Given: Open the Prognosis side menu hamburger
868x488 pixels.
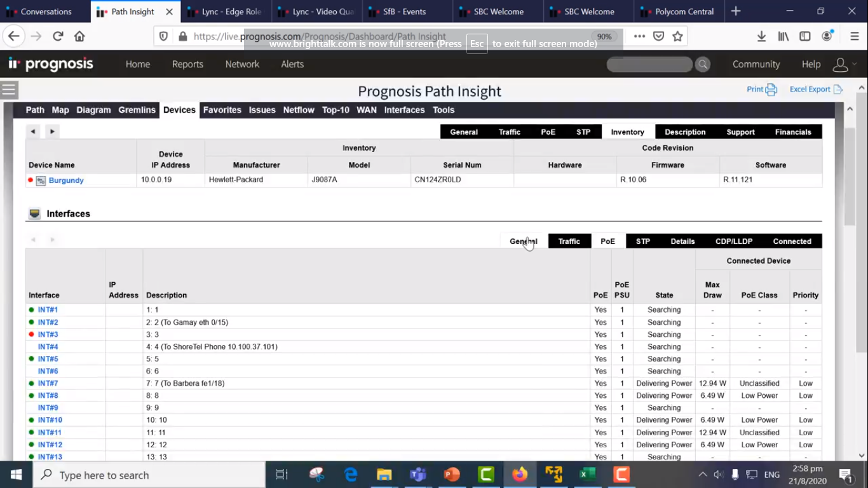Looking at the screenshot, I should point(9,90).
